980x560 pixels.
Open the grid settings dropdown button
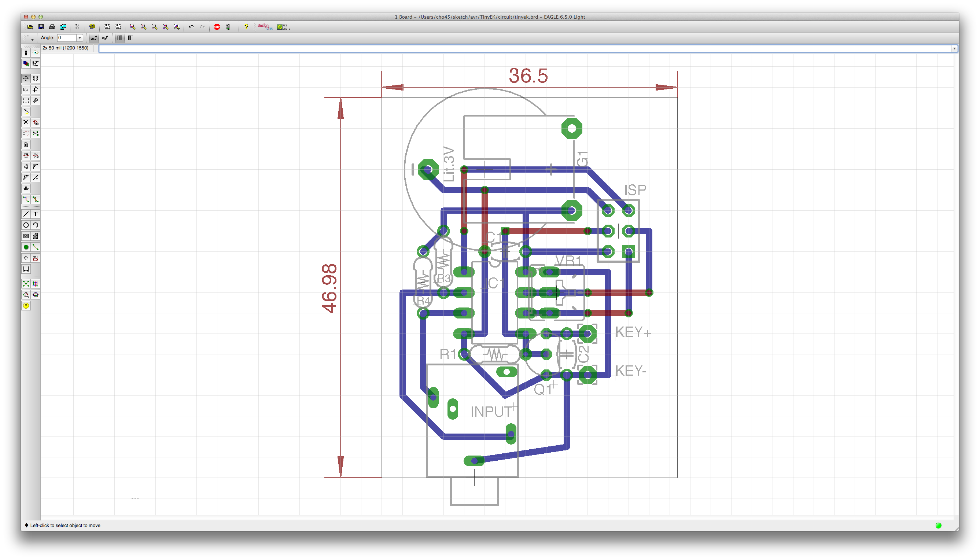(30, 38)
